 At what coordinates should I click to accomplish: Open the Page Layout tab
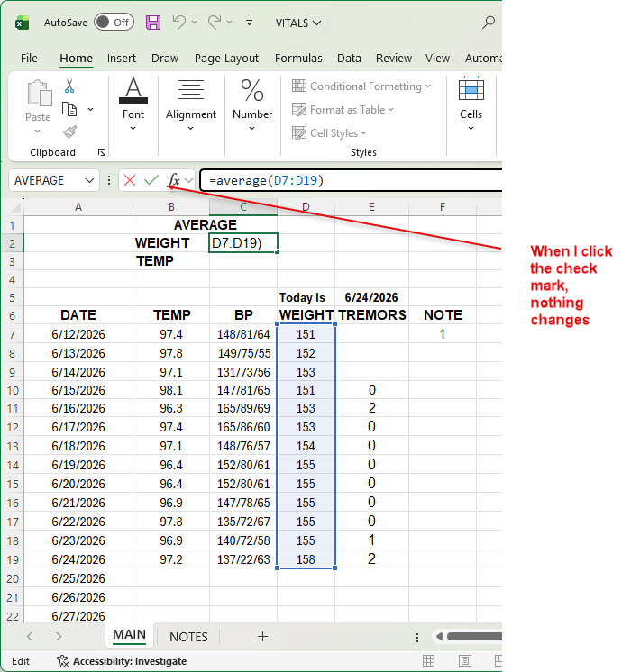coord(226,59)
